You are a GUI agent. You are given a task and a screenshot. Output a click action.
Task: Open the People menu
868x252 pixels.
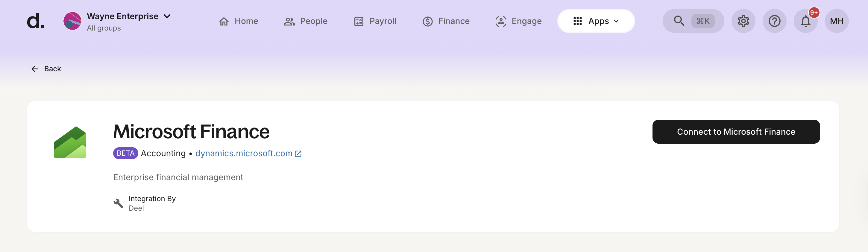click(305, 21)
